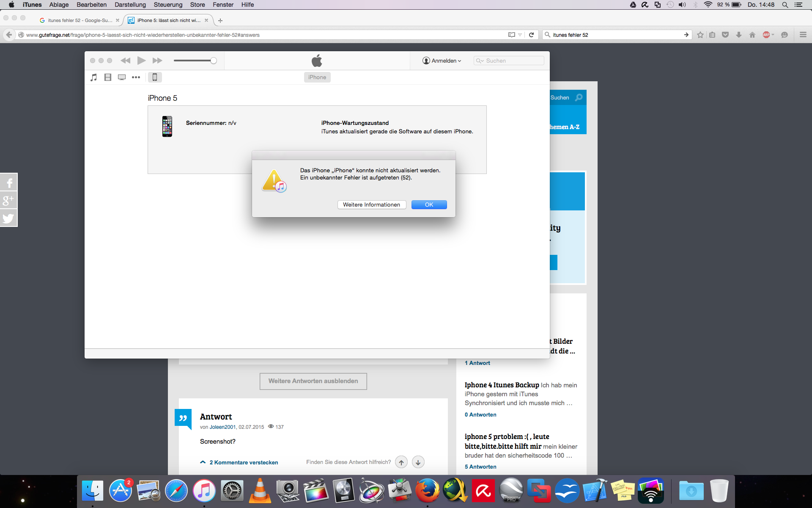Open Spotlight search in the menu bar
The image size is (812, 508).
tap(785, 5)
